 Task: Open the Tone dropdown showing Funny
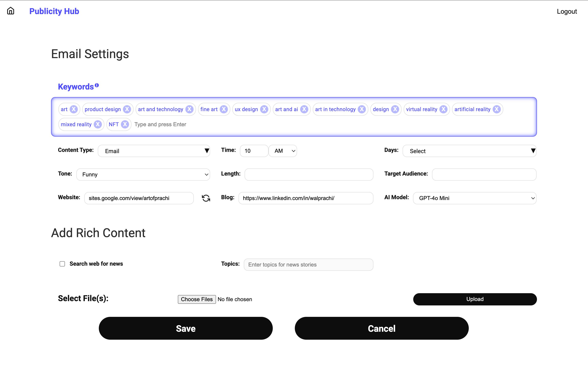(x=143, y=175)
